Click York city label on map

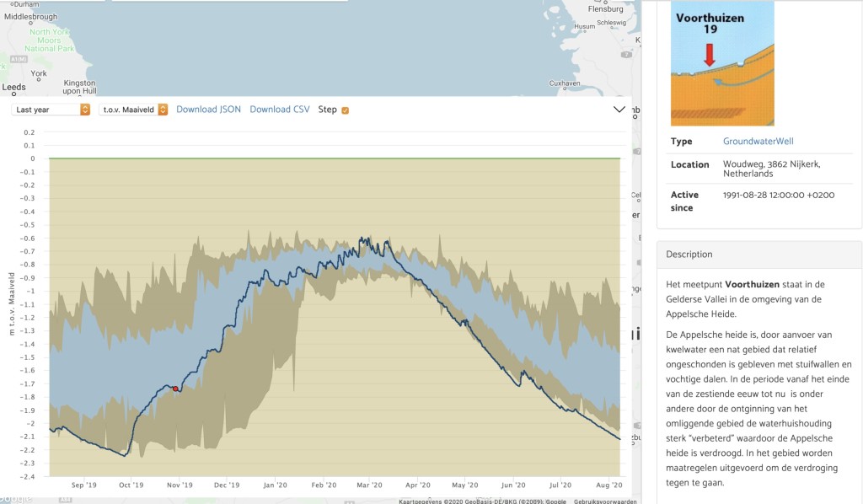point(39,73)
